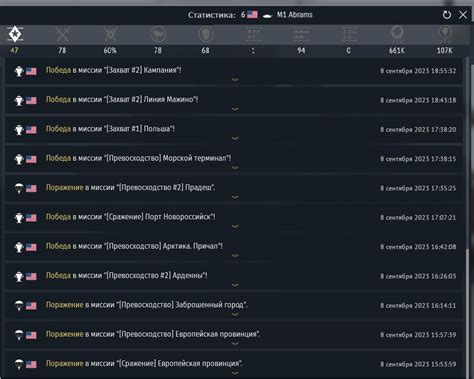
Task: Click the skull deaths icon above 68
Action: pyautogui.click(x=206, y=34)
